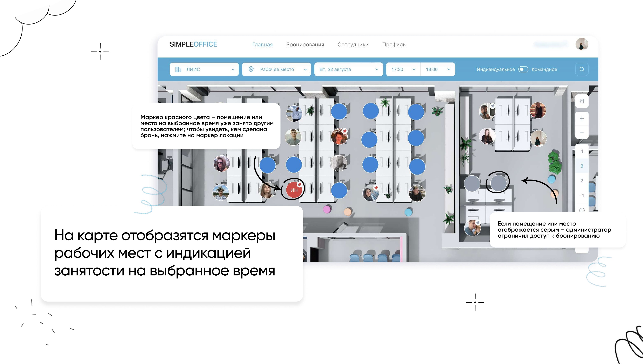Click the search magnifier icon
This screenshot has width=643, height=364.
click(x=582, y=69)
